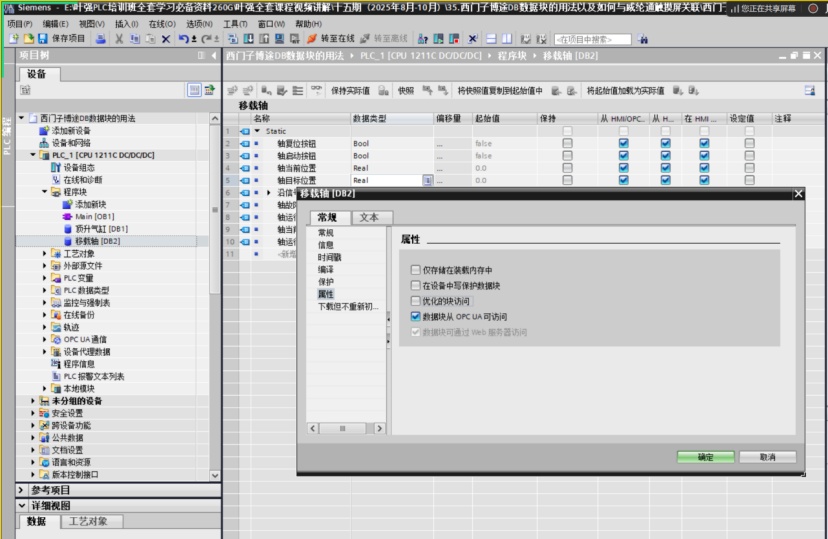Click the 在项目中搜索 input field
The height and width of the screenshot is (539, 828).
coord(592,39)
